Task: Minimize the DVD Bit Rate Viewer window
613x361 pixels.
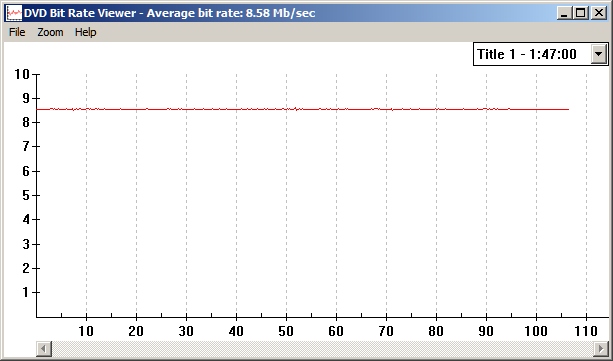Action: coord(564,13)
